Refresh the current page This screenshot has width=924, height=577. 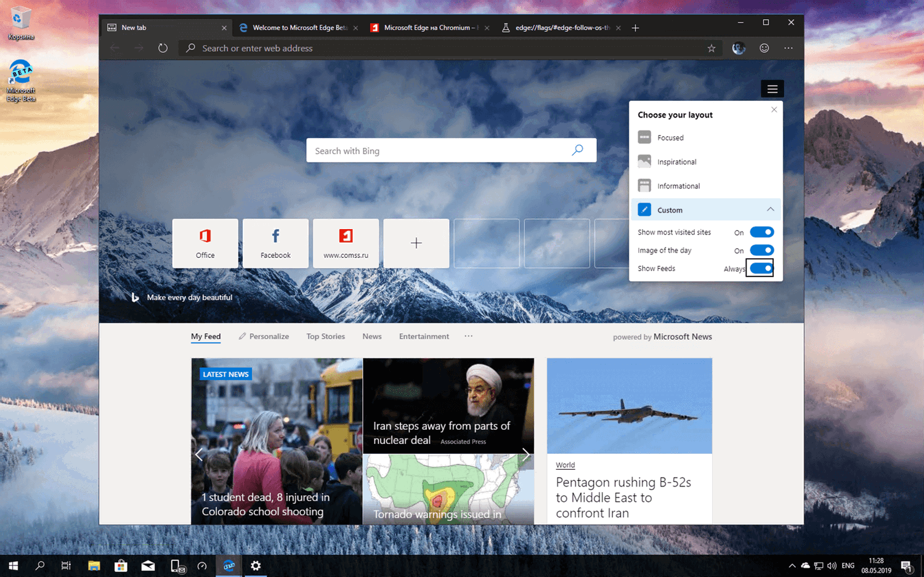pyautogui.click(x=163, y=48)
